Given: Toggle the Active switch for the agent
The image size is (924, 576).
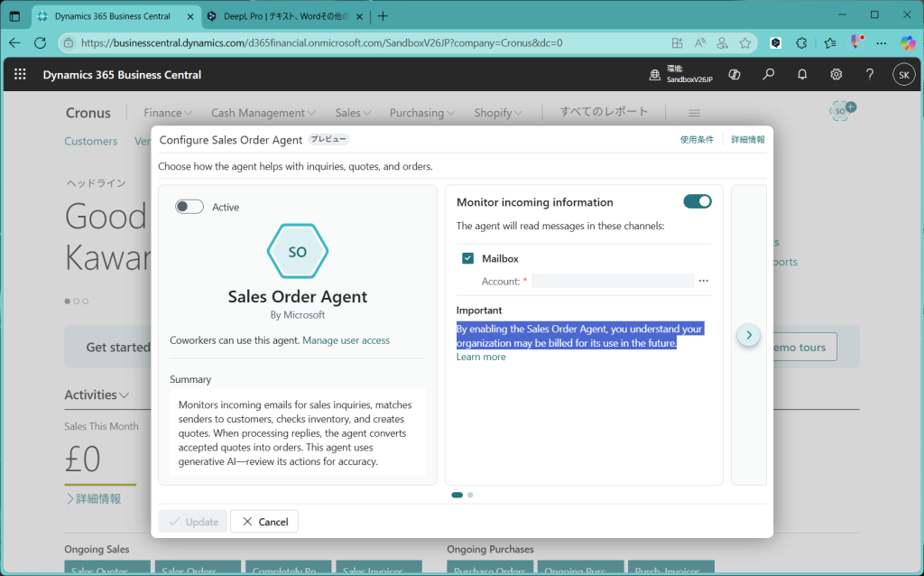Looking at the screenshot, I should coord(189,207).
